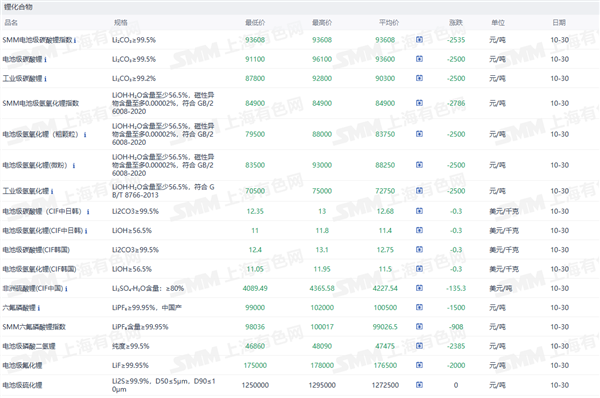Open chart icon for 电池级碳酸锂(CIF韩国) row
600x398 pixels.
[419, 249]
